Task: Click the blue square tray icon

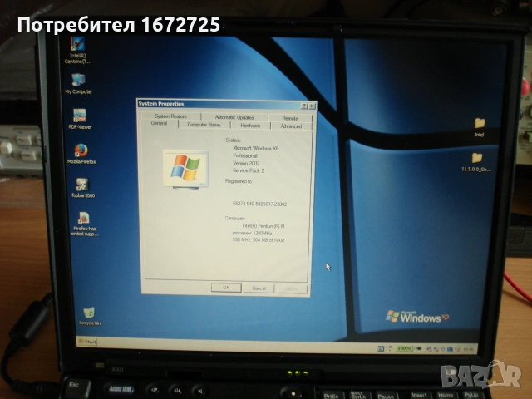Action: pyautogui.click(x=450, y=349)
